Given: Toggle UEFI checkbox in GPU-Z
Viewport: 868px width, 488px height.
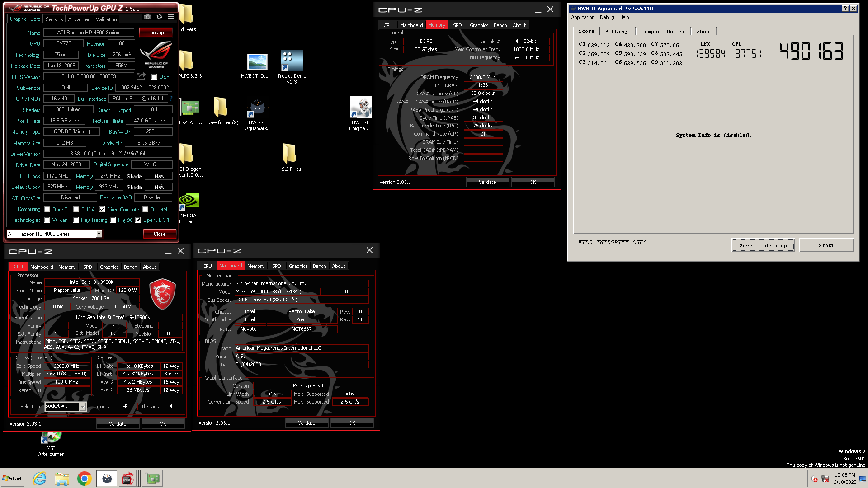Looking at the screenshot, I should click(155, 77).
